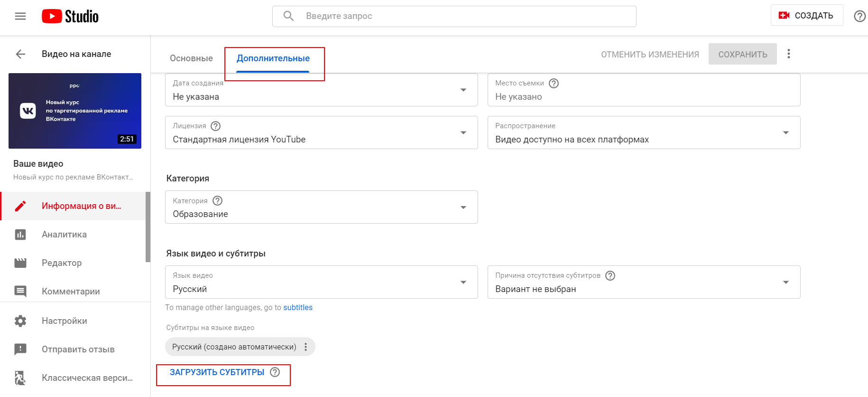
Task: Click the camera icon in СОЗДАТЬ button
Action: [x=784, y=15]
